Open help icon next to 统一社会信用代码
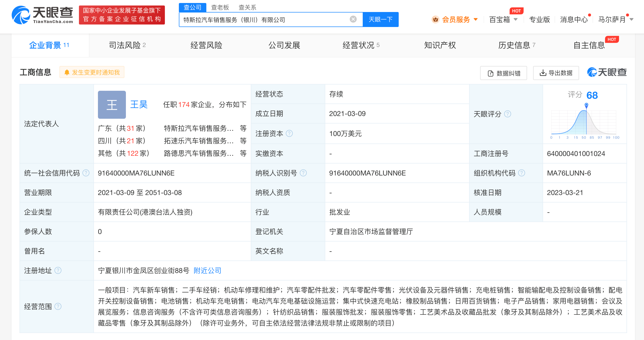The width and height of the screenshot is (644, 340). (x=86, y=173)
